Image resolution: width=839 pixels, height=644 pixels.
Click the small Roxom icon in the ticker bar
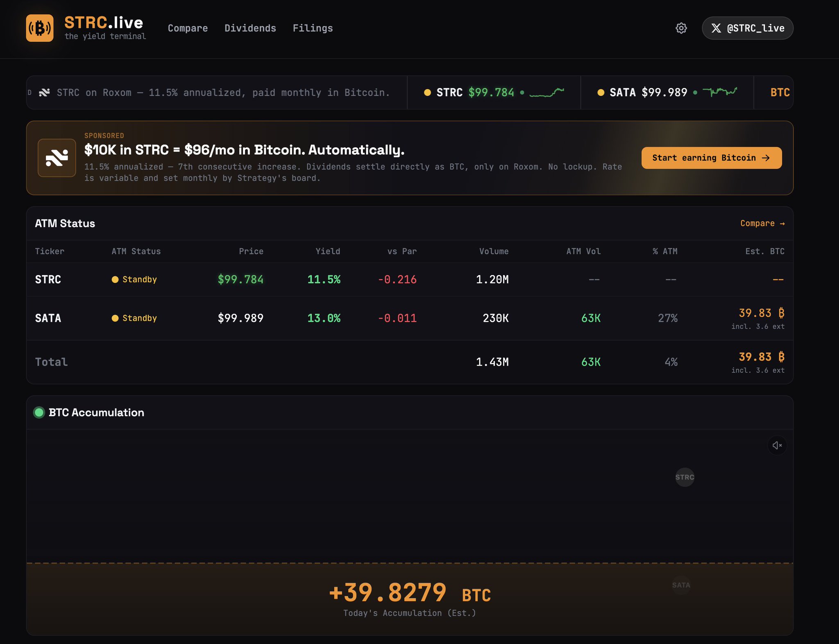44,93
